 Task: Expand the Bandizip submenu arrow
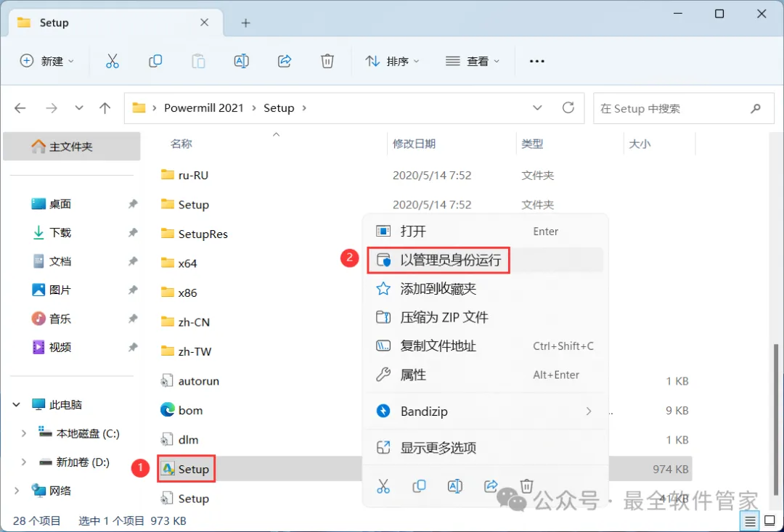(x=589, y=411)
